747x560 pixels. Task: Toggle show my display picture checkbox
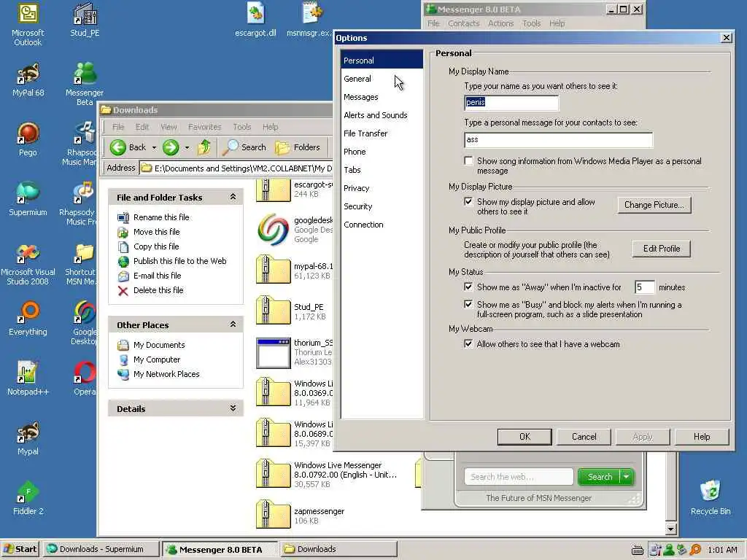coord(469,201)
